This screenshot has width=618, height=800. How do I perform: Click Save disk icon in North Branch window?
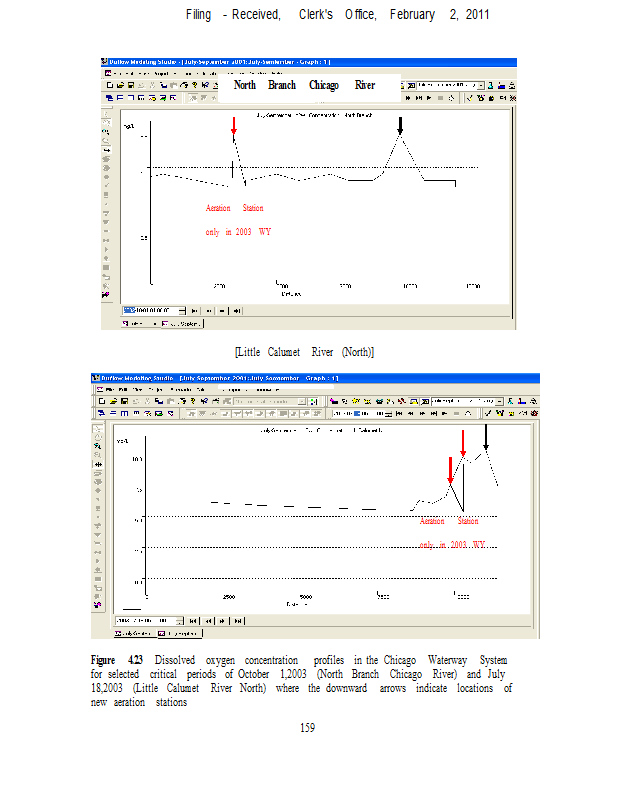click(x=131, y=85)
